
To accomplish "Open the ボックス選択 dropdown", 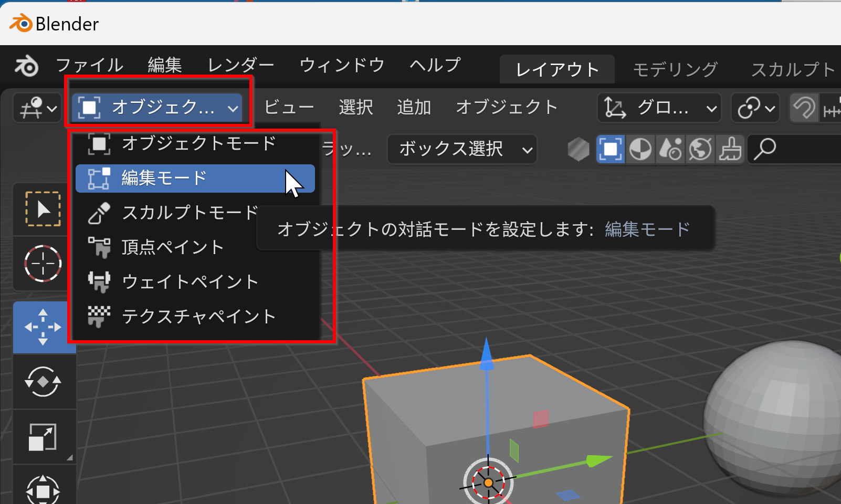I will pos(462,149).
